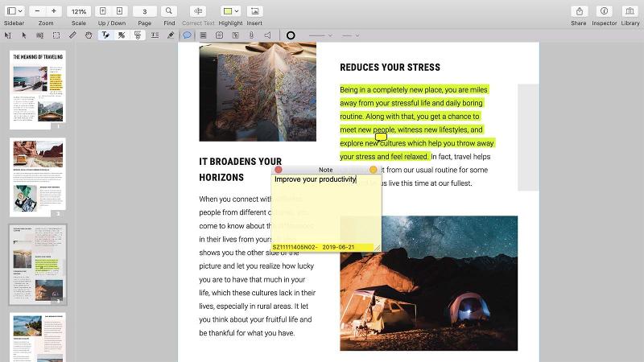Click the Correct Text toolbar icon
Image resolution: width=644 pixels, height=362 pixels.
tap(198, 11)
